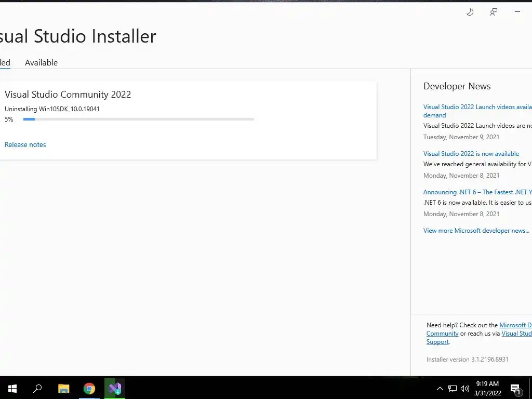Open the volume control tray icon

(x=465, y=389)
